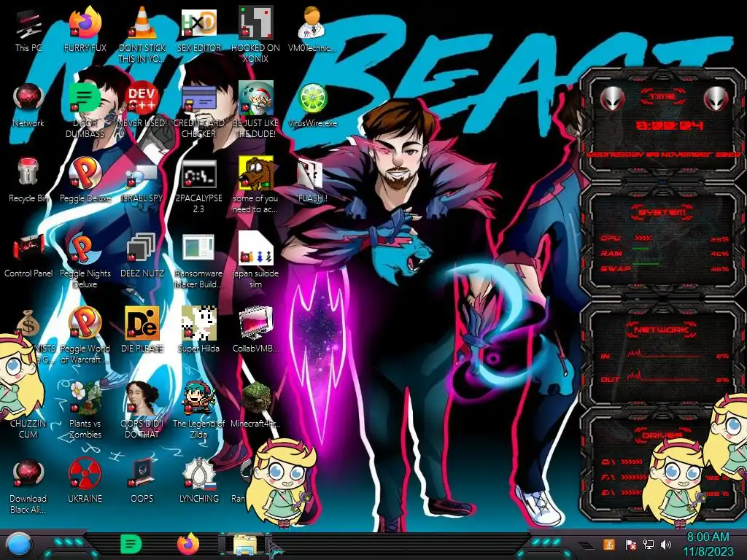Click the Start orb on the taskbar
The height and width of the screenshot is (560, 747).
click(x=19, y=545)
